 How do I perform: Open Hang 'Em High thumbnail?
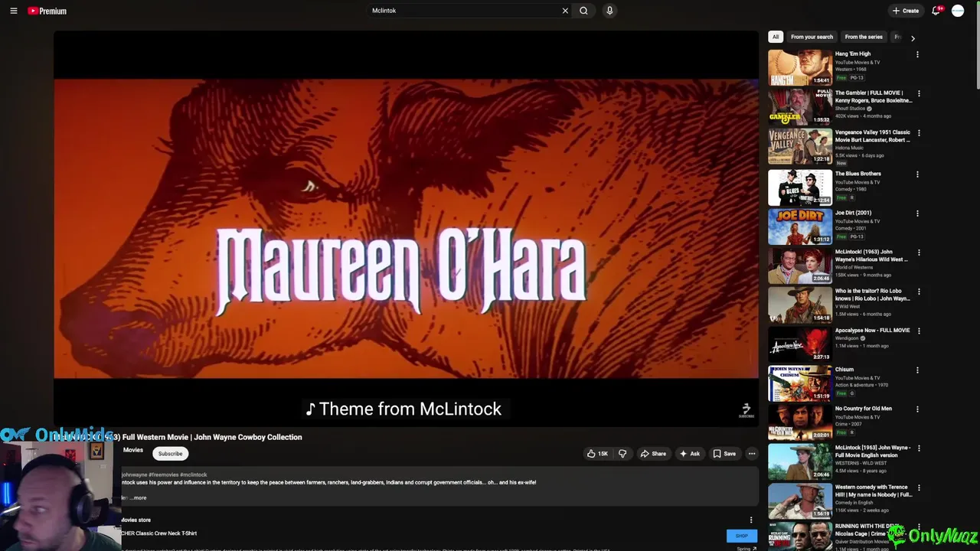click(800, 67)
